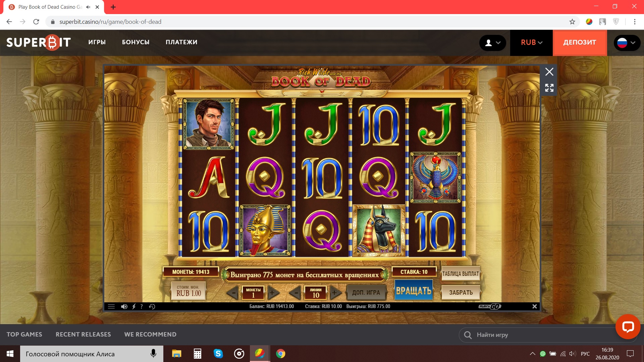Increase coins with plus arrow
Screen dimensions: 644x362
point(272,293)
